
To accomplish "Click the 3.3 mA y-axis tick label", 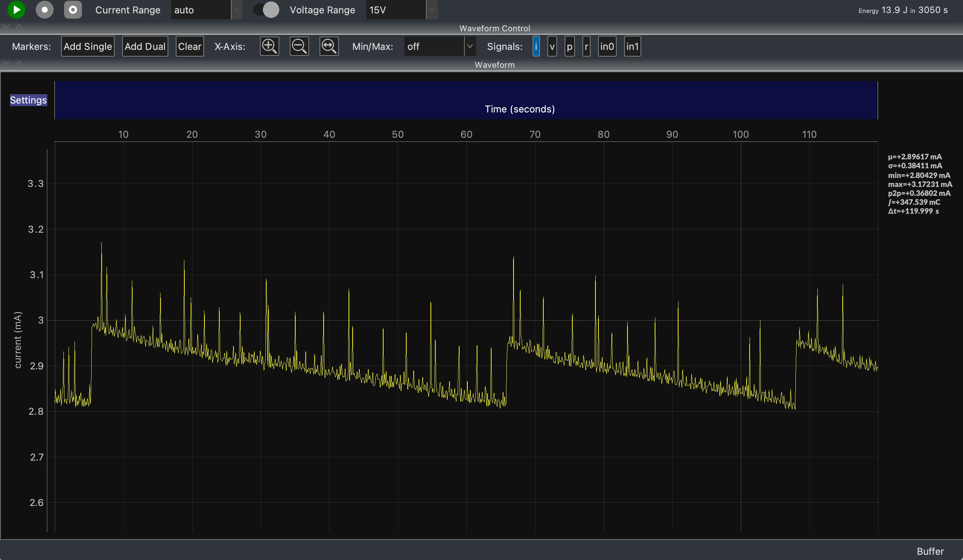I will (35, 184).
